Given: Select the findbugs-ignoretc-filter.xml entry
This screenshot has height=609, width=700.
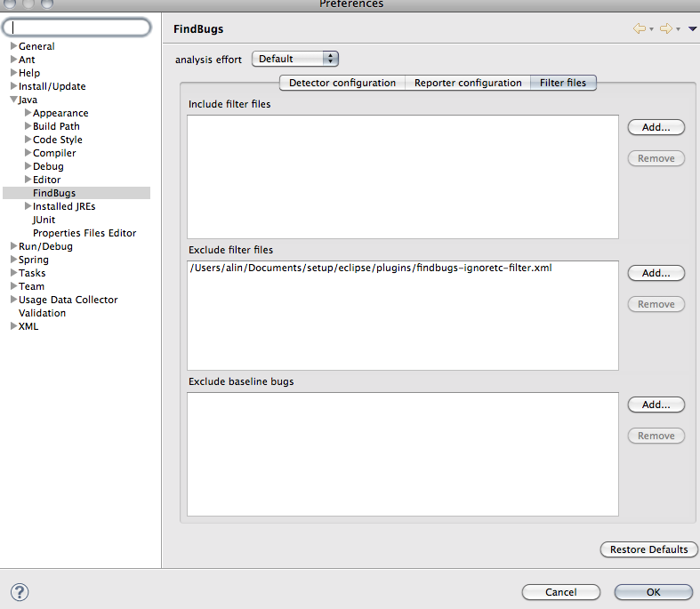Looking at the screenshot, I should point(371,268).
